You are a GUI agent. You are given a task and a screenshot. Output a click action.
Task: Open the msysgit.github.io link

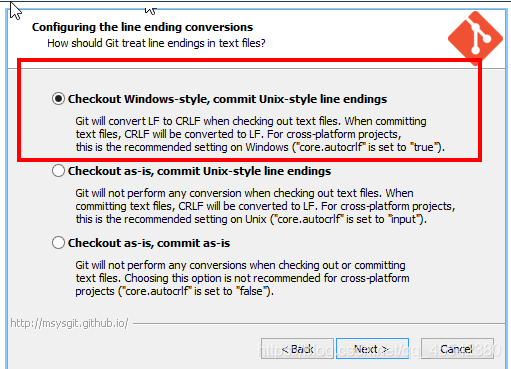69,323
